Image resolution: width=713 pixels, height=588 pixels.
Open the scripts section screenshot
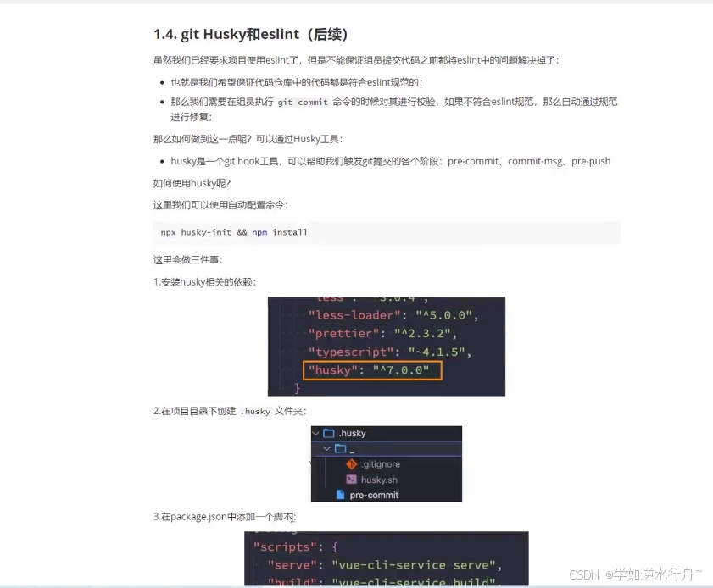(387, 558)
